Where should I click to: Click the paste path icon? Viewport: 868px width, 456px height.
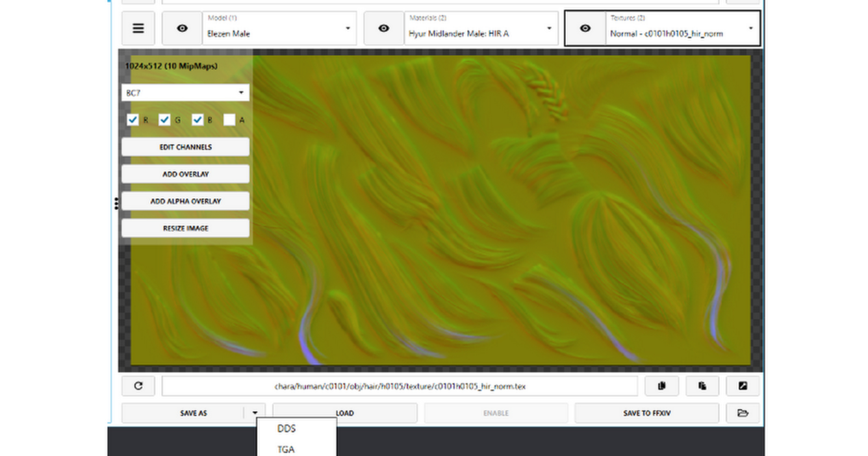coord(702,386)
